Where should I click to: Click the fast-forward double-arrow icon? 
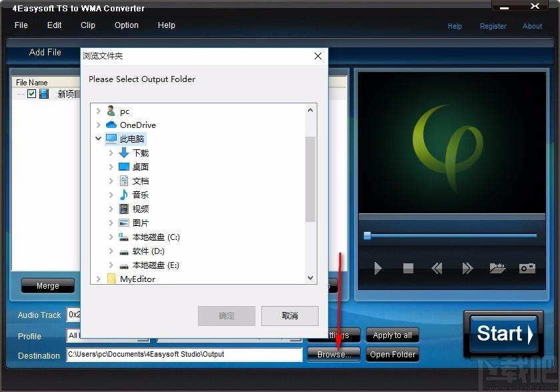(x=467, y=268)
